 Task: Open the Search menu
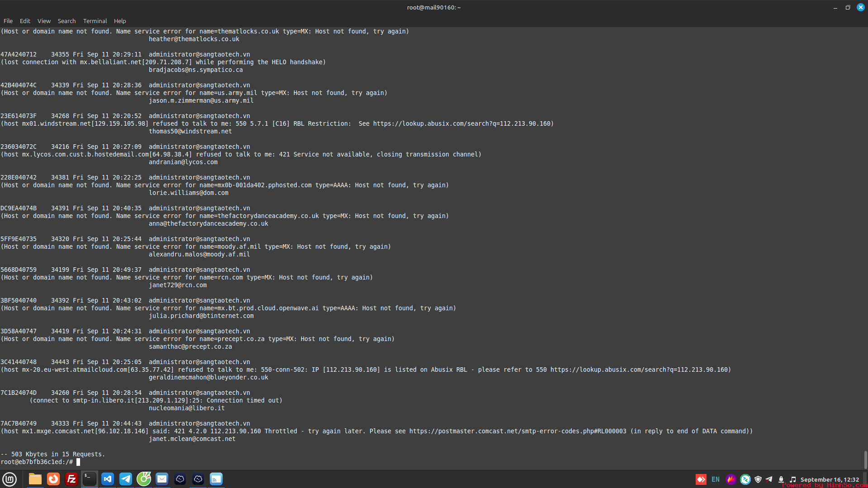(66, 21)
